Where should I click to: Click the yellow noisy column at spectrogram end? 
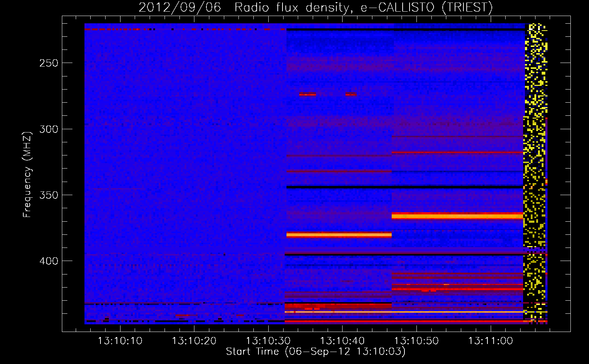(x=535, y=174)
